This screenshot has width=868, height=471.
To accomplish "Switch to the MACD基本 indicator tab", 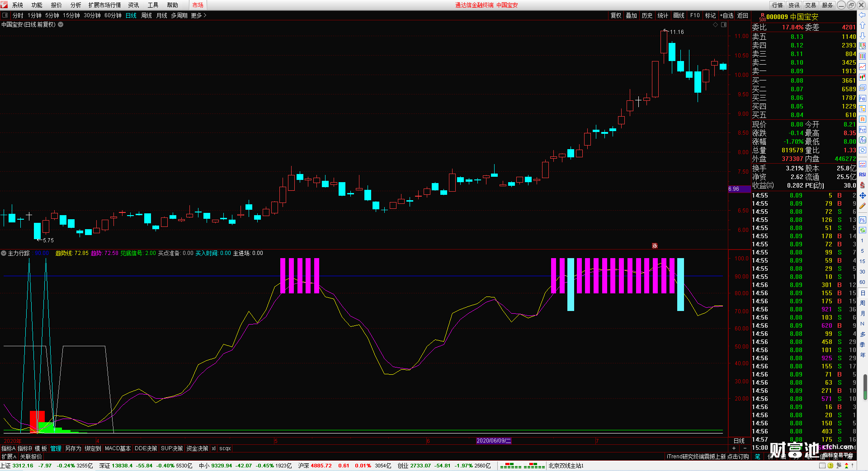I will (118, 448).
